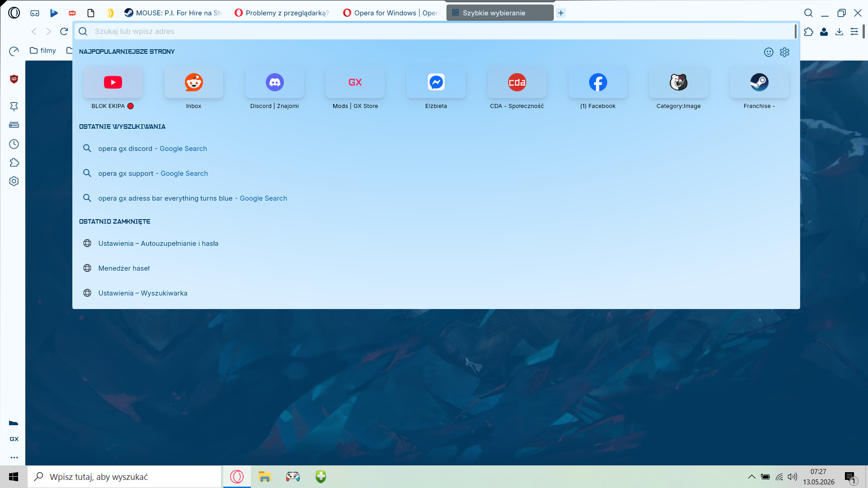Go forward with the forward arrow
868x488 pixels.
pyautogui.click(x=49, y=31)
